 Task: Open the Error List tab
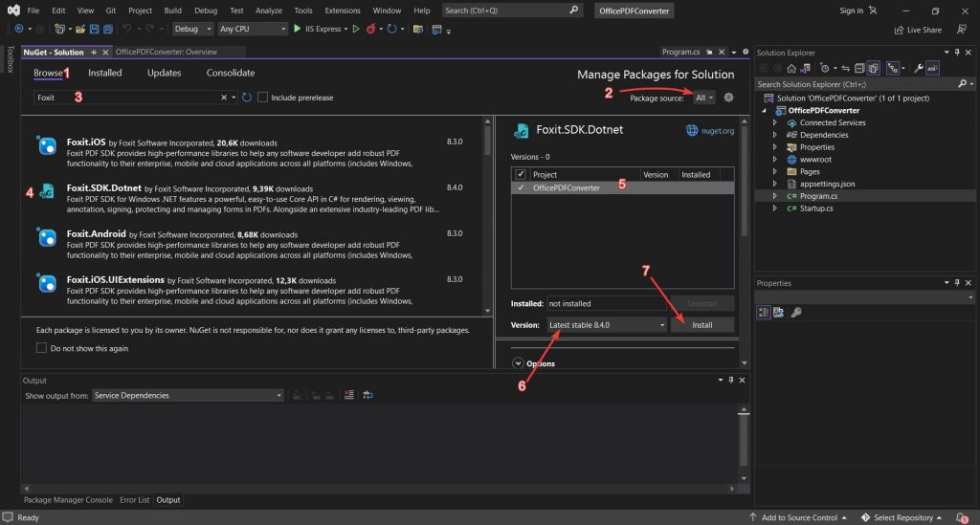pos(134,500)
